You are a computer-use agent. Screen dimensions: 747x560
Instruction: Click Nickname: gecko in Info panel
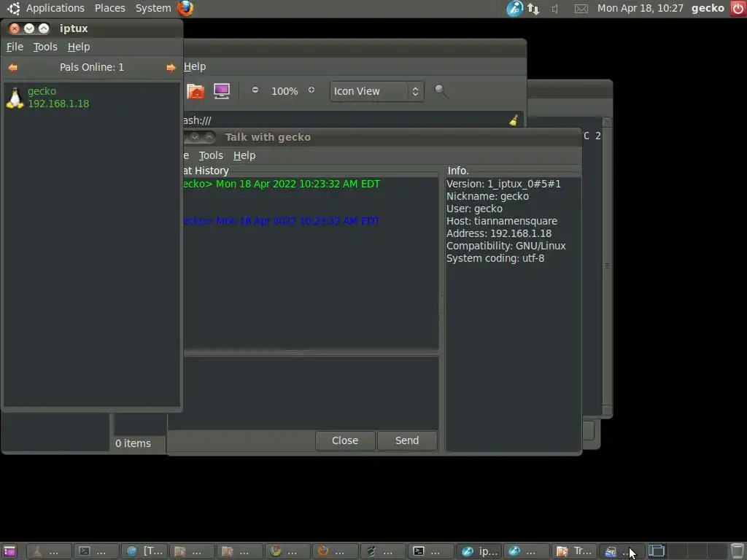click(x=487, y=196)
